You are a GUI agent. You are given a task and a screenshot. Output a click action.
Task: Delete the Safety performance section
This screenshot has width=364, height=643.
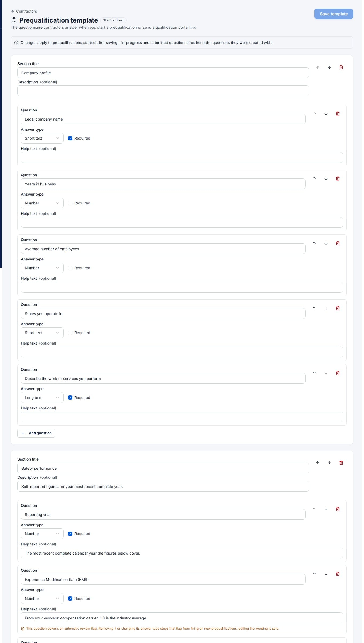click(x=341, y=463)
